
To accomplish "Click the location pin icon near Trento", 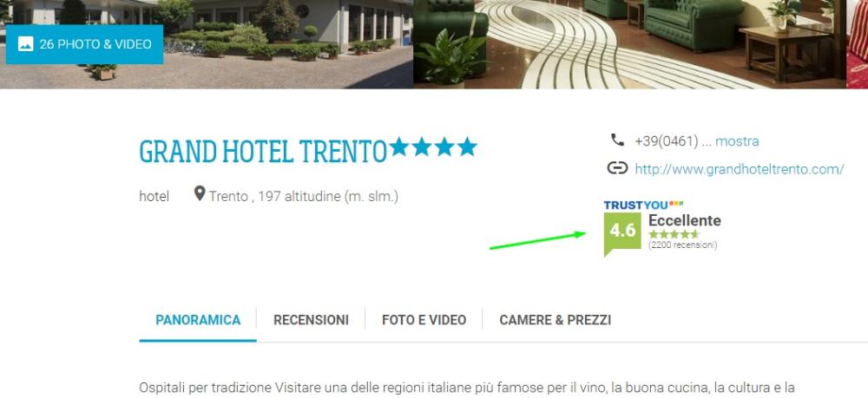I will click(x=200, y=193).
